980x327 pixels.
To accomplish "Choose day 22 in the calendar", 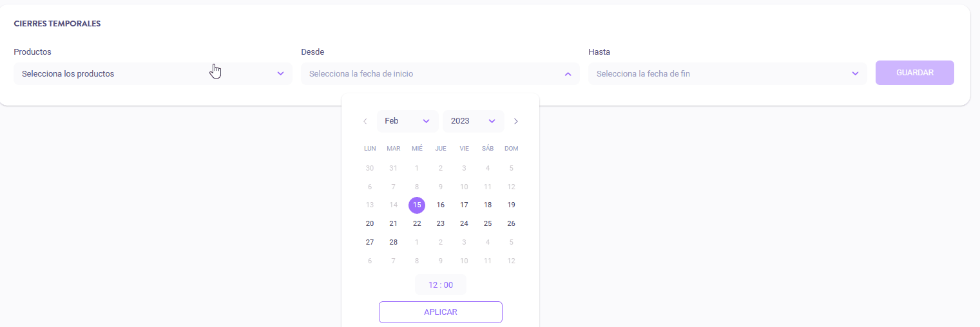I will click(417, 224).
